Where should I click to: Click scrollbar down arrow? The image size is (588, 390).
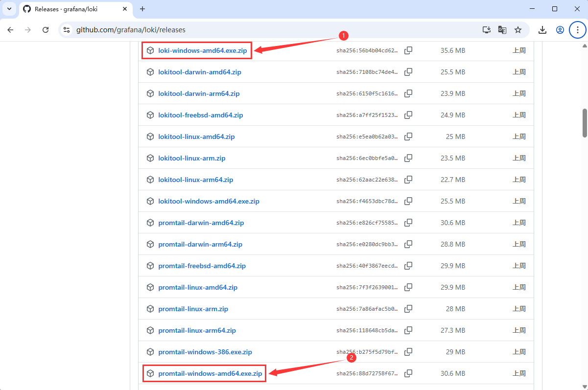click(x=584, y=386)
